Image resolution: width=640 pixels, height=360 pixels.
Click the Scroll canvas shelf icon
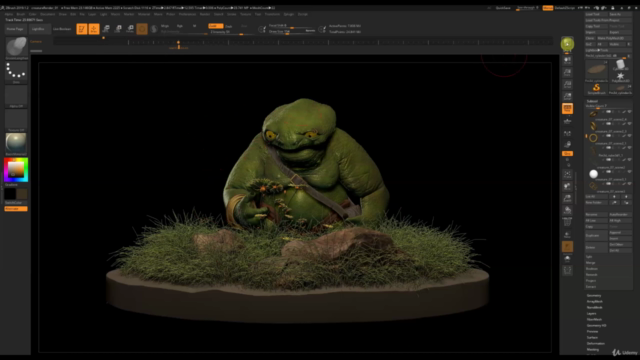coord(567,60)
